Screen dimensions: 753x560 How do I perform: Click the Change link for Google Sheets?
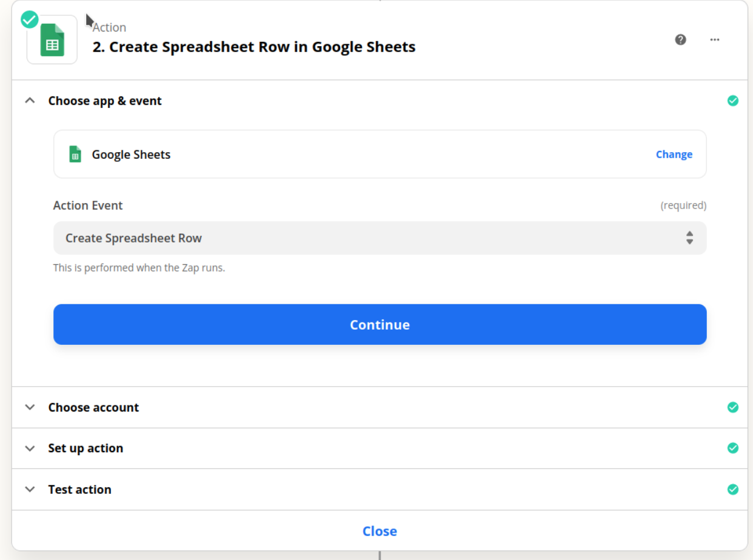(674, 155)
